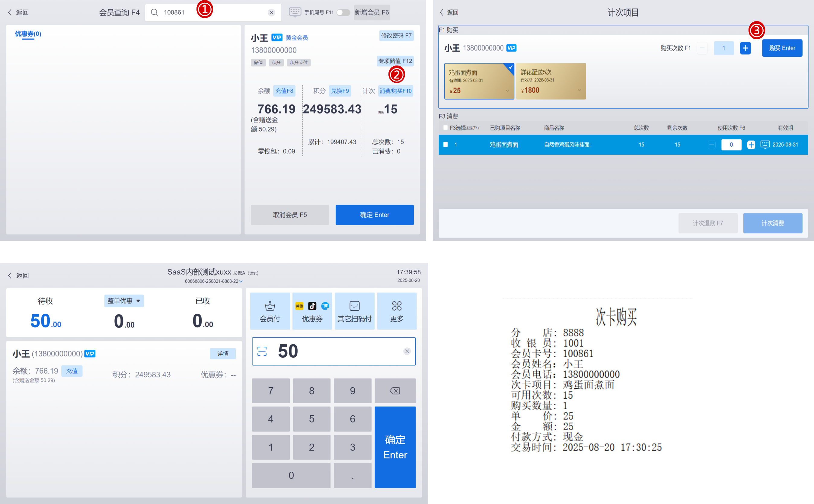814x504 pixels.
Task: Click the search magnifier icon in member query
Action: tap(154, 12)
